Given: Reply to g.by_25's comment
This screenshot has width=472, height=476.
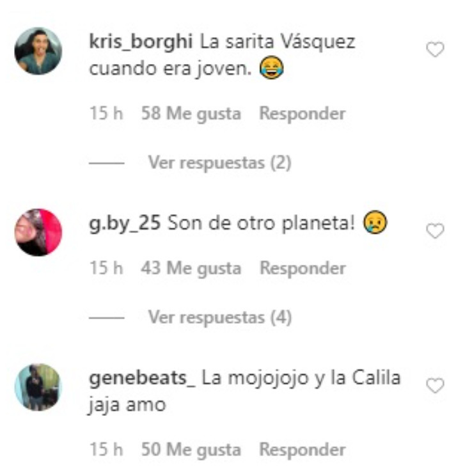Looking at the screenshot, I should [303, 268].
